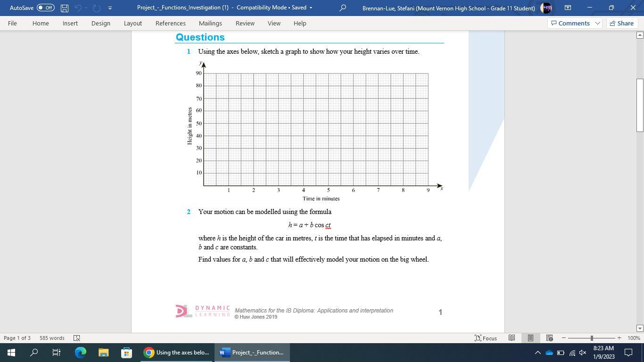Expand the Customize Quick Access Toolbar dropdown
Image resolution: width=644 pixels, height=362 pixels.
[110, 8]
